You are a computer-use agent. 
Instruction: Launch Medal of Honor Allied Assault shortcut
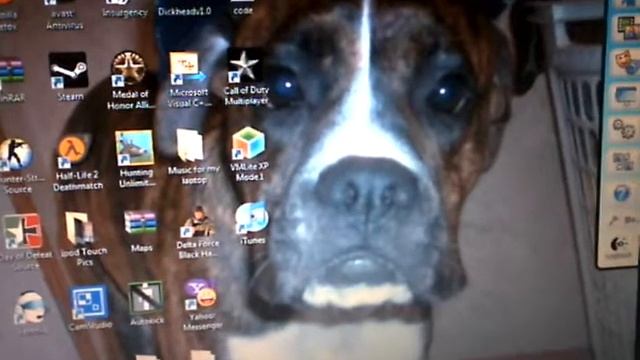[129, 69]
